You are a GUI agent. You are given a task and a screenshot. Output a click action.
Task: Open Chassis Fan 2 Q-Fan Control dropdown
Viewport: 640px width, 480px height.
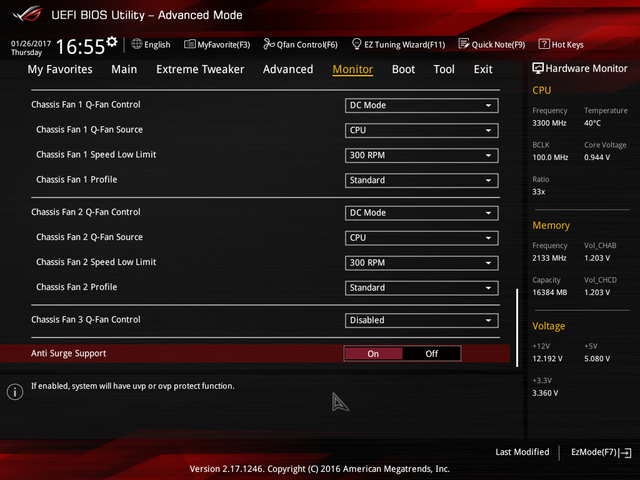[421, 213]
